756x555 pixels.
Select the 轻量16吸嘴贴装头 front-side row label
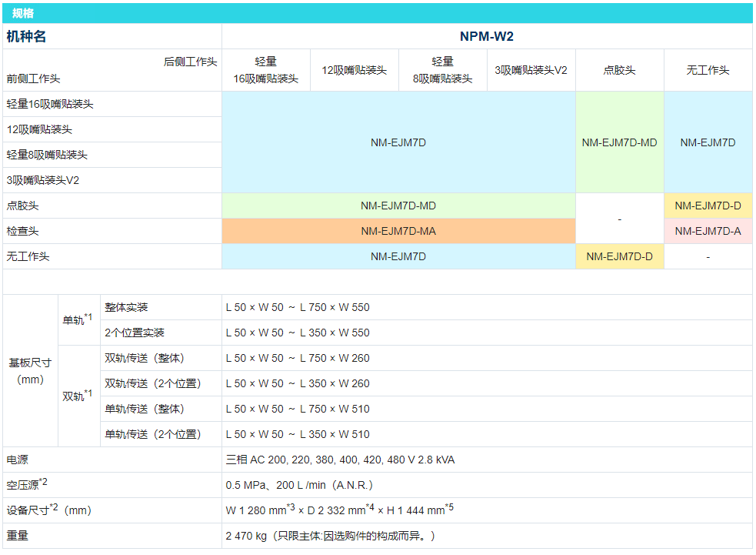click(50, 104)
